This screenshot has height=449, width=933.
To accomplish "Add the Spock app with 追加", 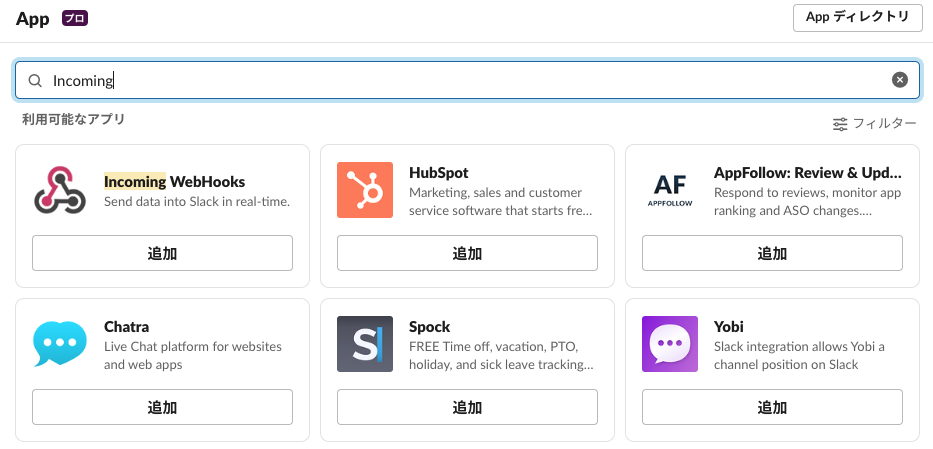I will 467,407.
